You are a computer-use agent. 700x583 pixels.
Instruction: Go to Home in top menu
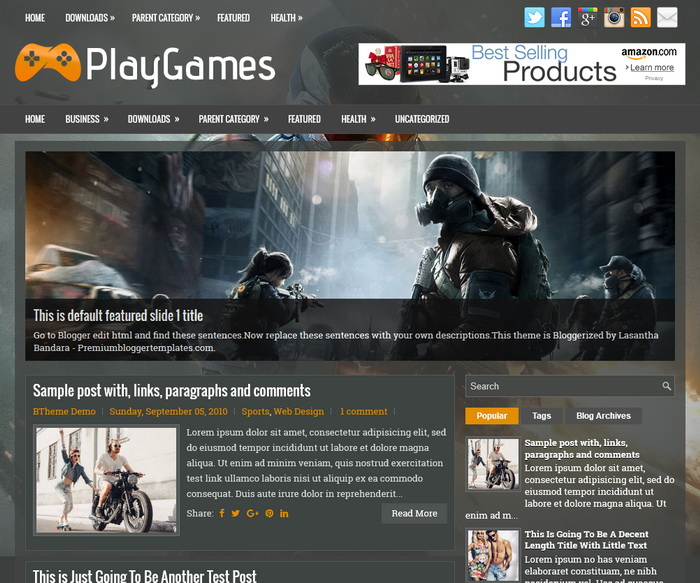pyautogui.click(x=35, y=18)
